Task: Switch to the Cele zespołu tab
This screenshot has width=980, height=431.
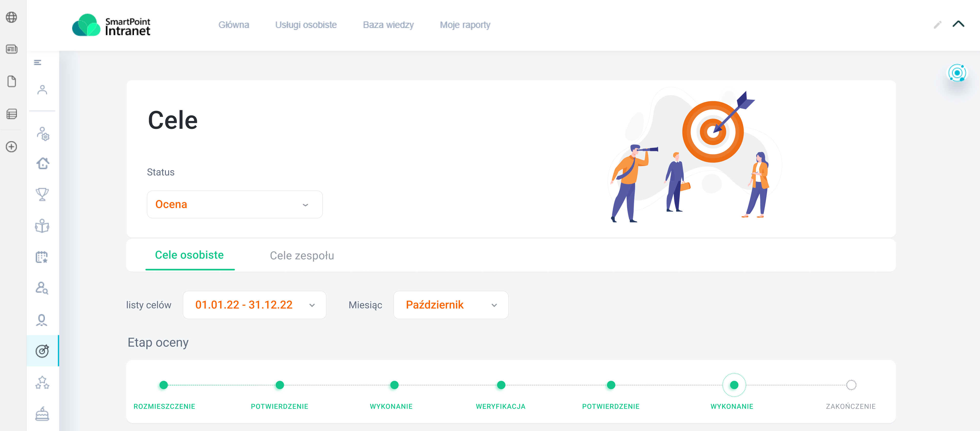Action: [x=302, y=255]
